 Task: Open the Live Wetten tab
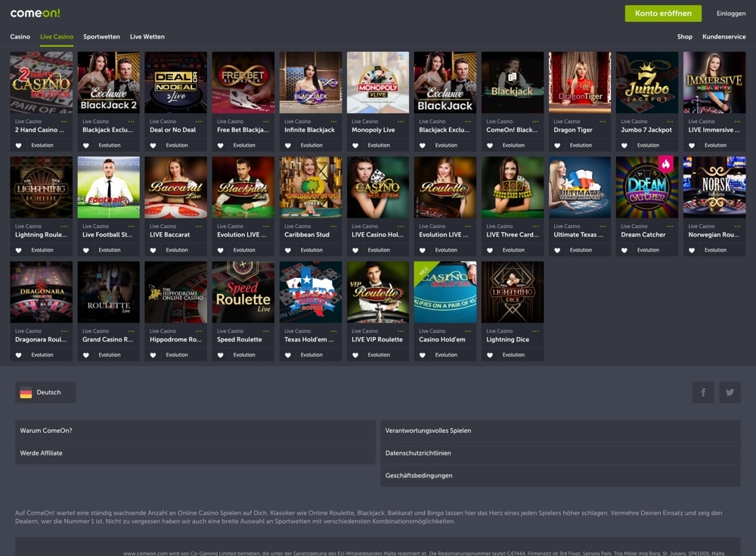click(147, 36)
